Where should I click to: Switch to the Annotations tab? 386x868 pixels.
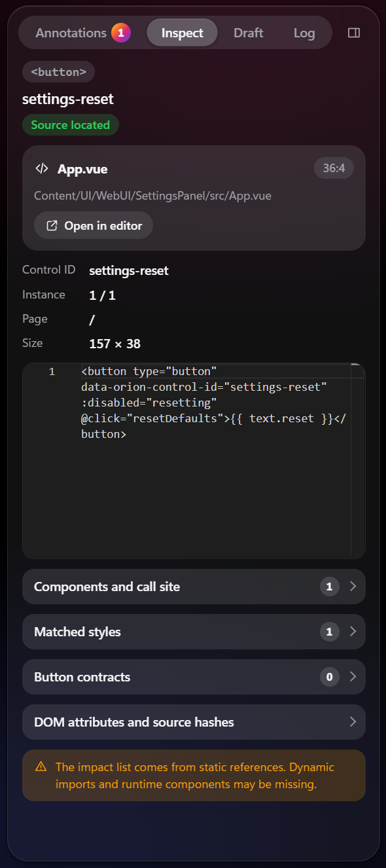coord(82,33)
